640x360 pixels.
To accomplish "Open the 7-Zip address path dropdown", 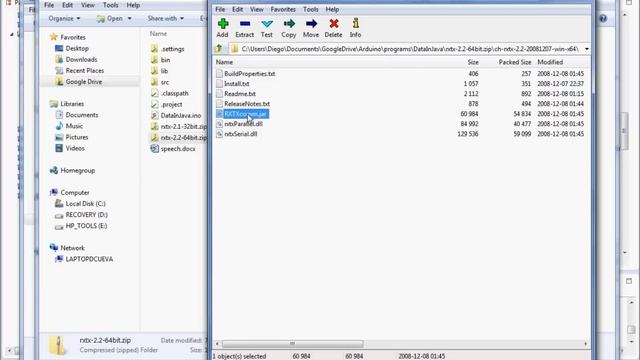I will pyautogui.click(x=587, y=49).
